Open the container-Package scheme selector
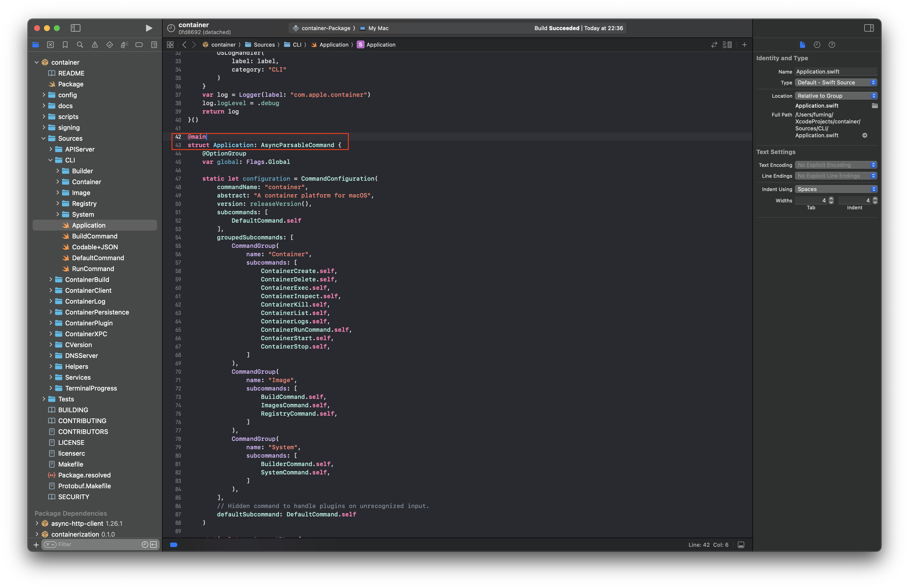Screen dimensions: 909x588 [322, 28]
